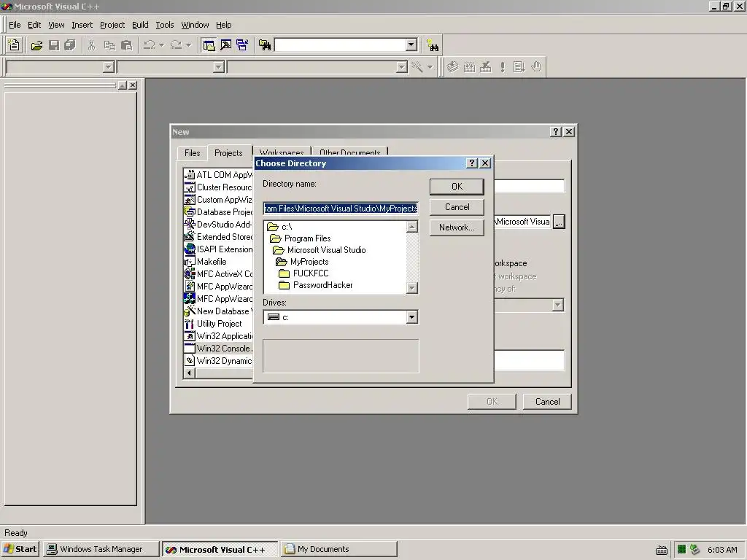Screen dimensions: 747x560
Task: Open the second WizardBar filter combo dropdown
Action: point(219,66)
